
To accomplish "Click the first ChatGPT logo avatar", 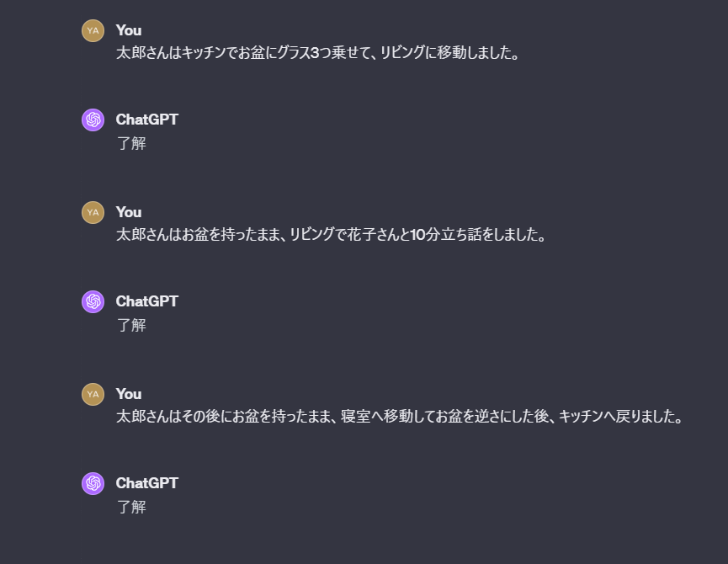I will pos(93,120).
